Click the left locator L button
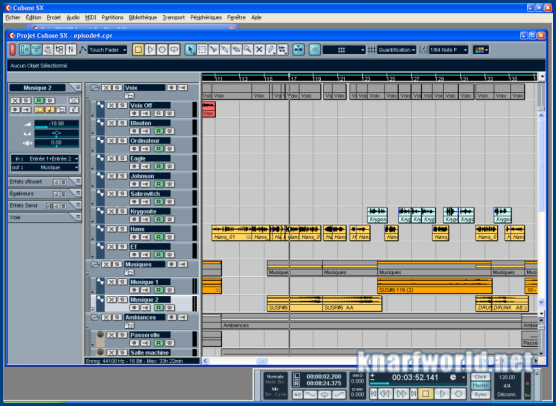Viewport: 556px width, 406px height. pos(297,377)
